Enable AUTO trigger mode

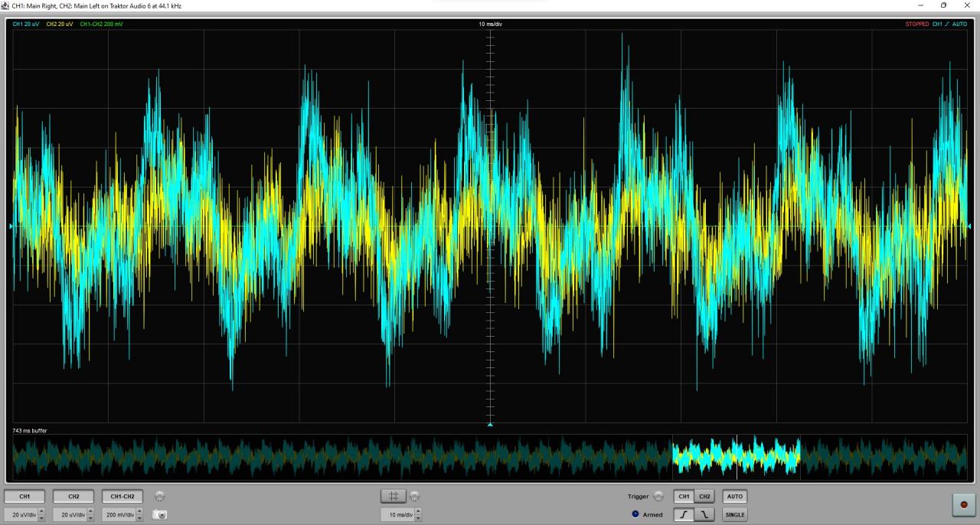pos(734,497)
